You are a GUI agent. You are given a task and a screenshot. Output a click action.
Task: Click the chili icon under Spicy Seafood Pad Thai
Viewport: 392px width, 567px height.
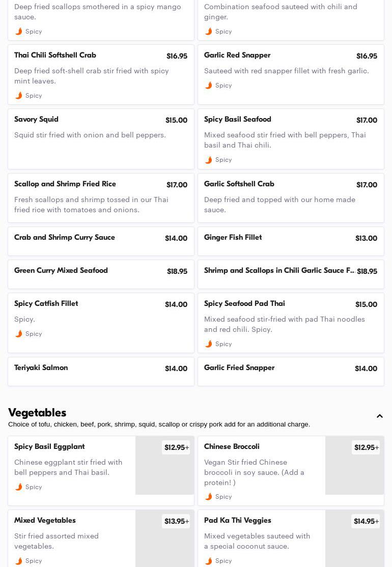coord(209,344)
